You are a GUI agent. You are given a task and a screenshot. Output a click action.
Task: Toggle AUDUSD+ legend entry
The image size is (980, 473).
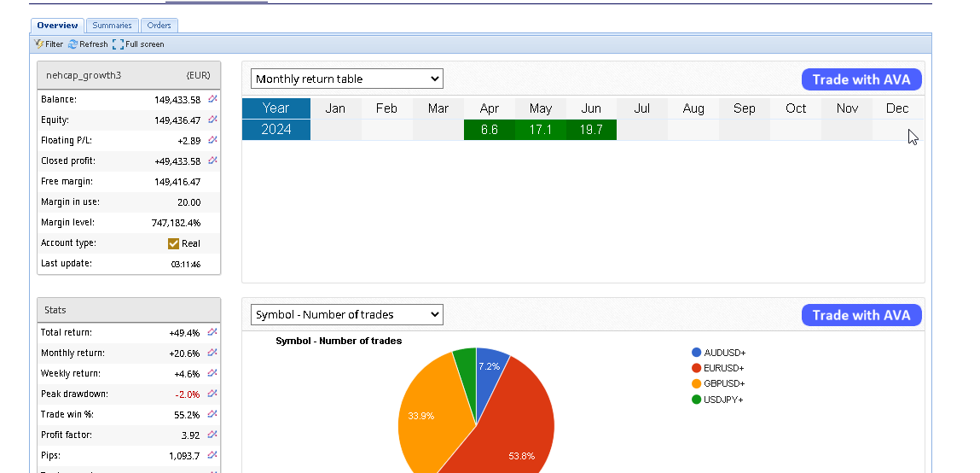pos(724,353)
